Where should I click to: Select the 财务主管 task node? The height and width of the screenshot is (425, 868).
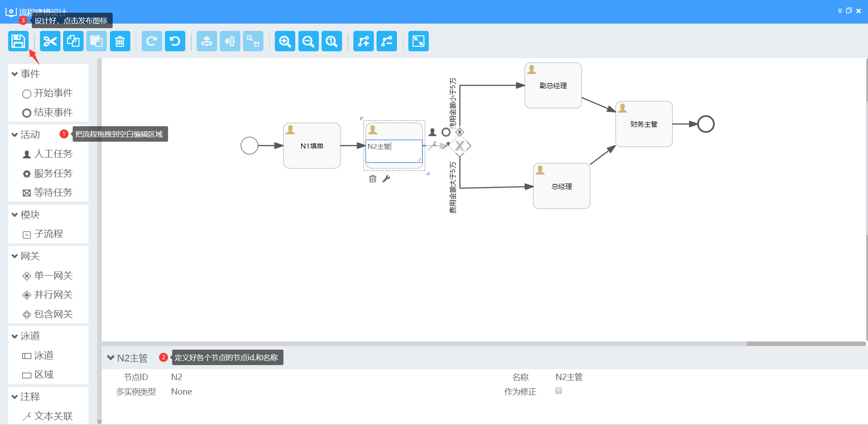point(644,124)
